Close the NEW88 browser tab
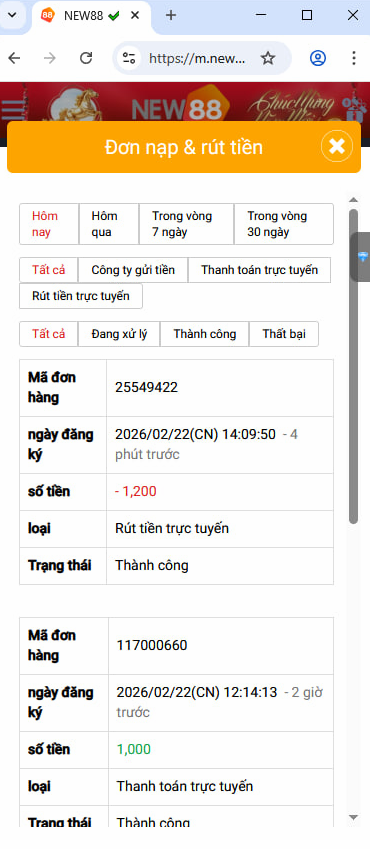 134,16
